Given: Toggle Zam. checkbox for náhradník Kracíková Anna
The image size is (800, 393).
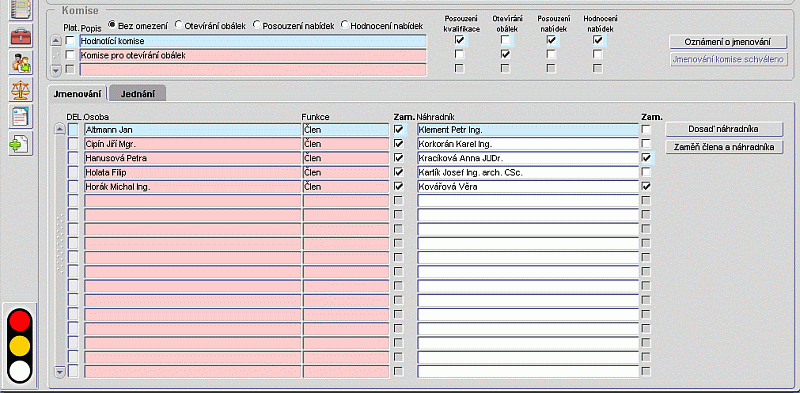Looking at the screenshot, I should coord(646,158).
